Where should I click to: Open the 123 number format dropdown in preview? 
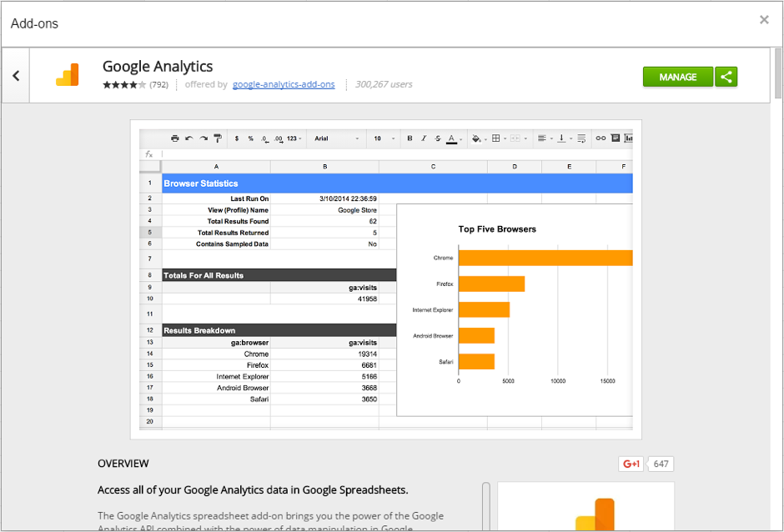[294, 138]
